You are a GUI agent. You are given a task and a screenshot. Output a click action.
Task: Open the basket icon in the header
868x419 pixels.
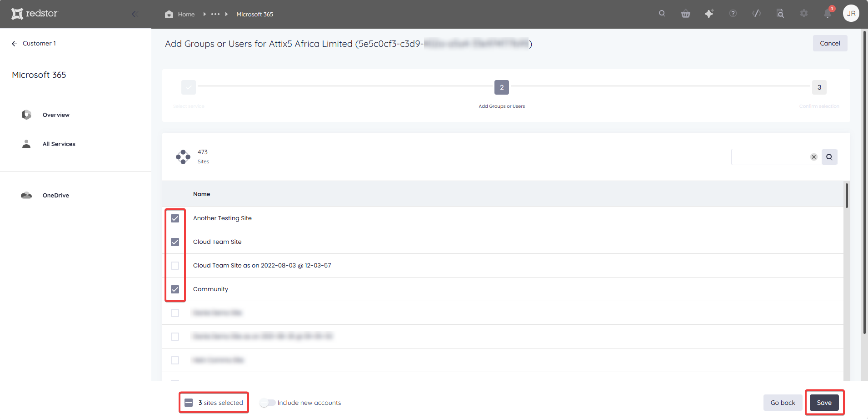[x=686, y=14]
